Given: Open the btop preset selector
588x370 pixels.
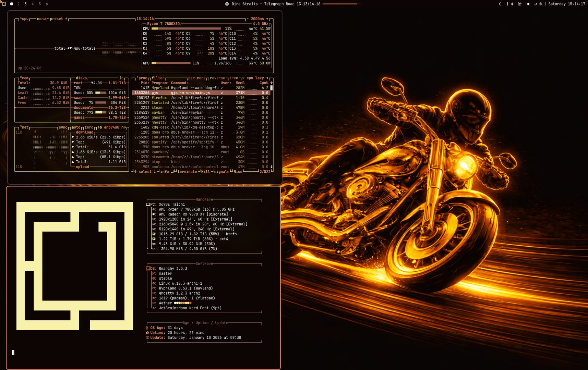Looking at the screenshot, I should pos(57,19).
